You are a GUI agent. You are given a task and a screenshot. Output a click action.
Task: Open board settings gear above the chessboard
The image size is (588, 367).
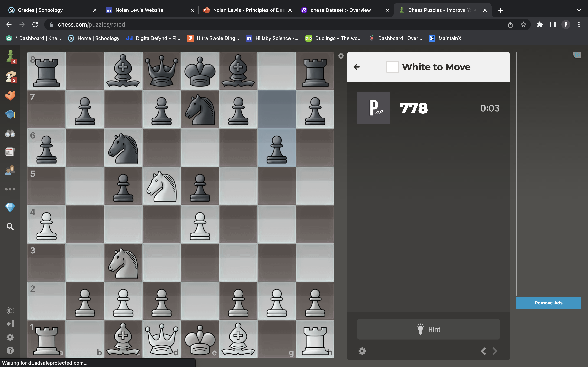(x=341, y=56)
